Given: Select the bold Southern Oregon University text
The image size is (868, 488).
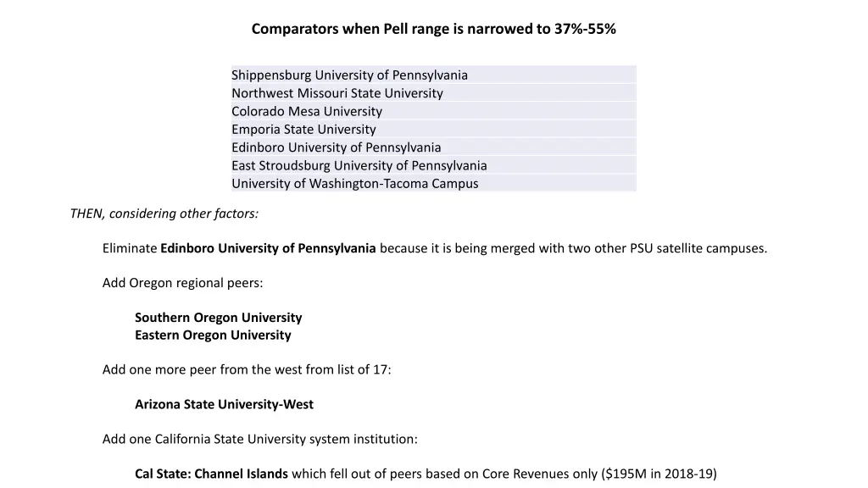Looking at the screenshot, I should 218,318.
